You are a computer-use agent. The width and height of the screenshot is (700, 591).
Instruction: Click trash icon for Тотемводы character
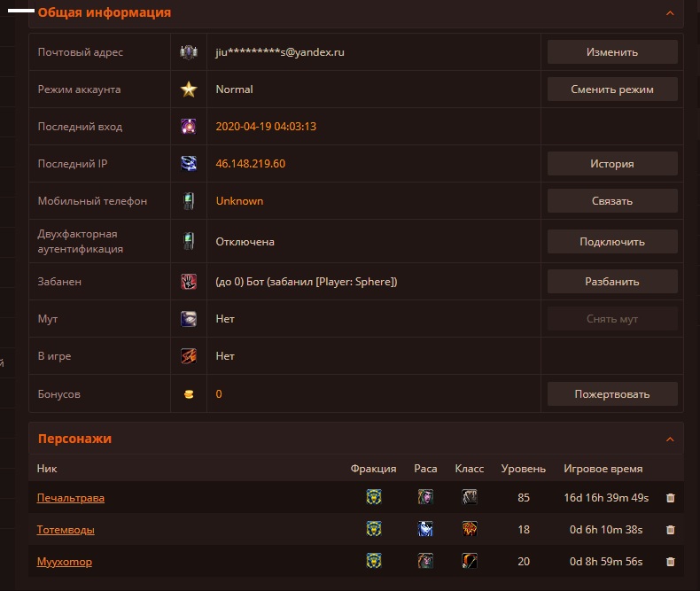[670, 530]
